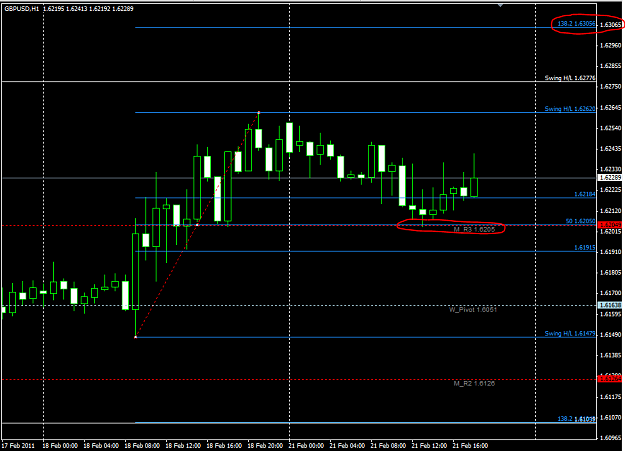Viewport: 625px width, 451px height.
Task: Click the "M_R3 1.6205" pivot label
Action: click(x=474, y=229)
